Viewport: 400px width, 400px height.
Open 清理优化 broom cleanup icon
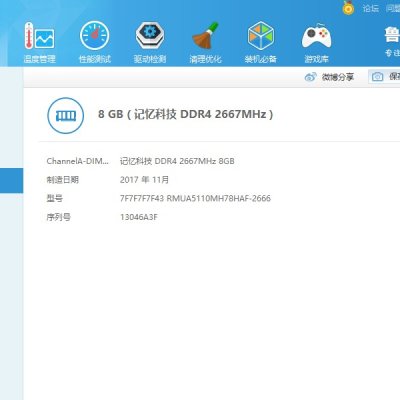coord(205,36)
